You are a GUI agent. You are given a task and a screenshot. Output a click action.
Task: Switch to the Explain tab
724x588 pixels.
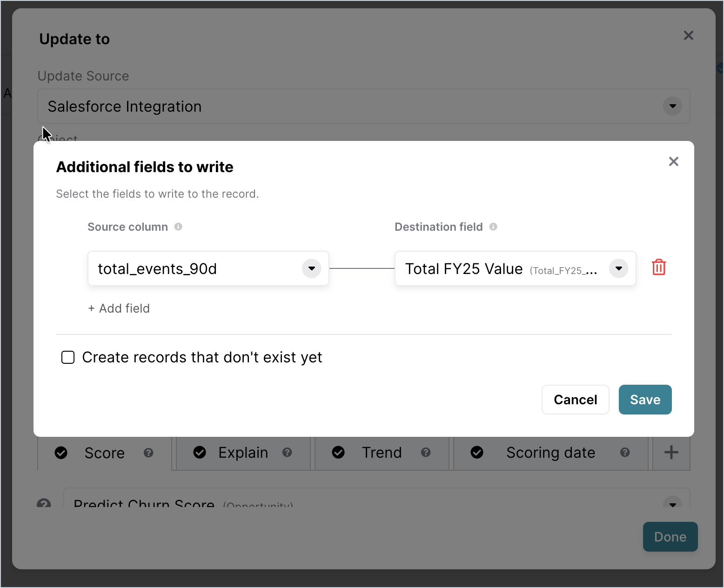pyautogui.click(x=243, y=453)
